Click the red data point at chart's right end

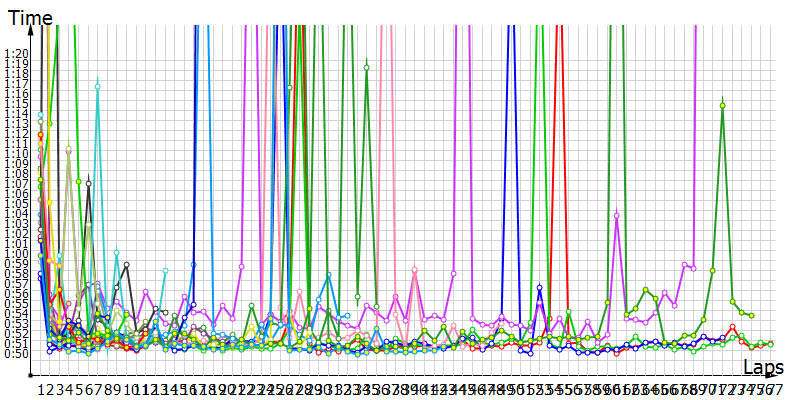pos(771,344)
